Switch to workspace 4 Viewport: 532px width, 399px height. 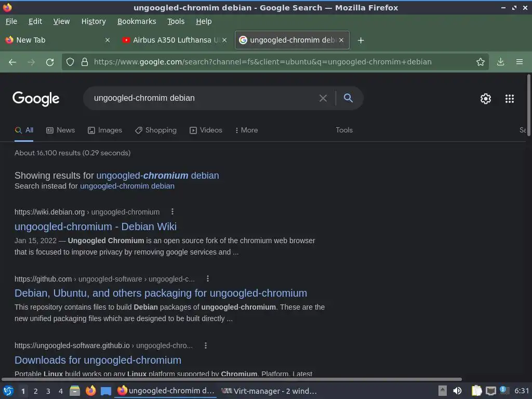60,391
